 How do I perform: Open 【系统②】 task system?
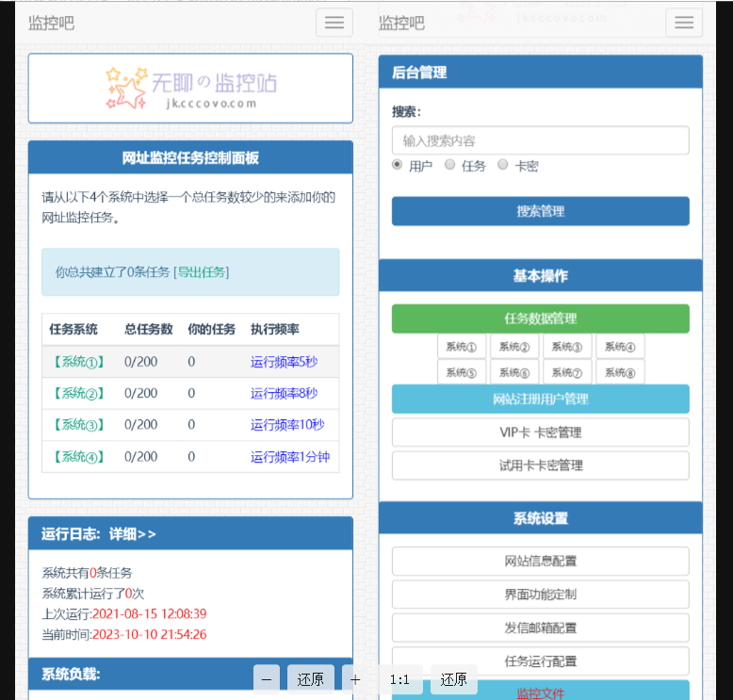(78, 393)
